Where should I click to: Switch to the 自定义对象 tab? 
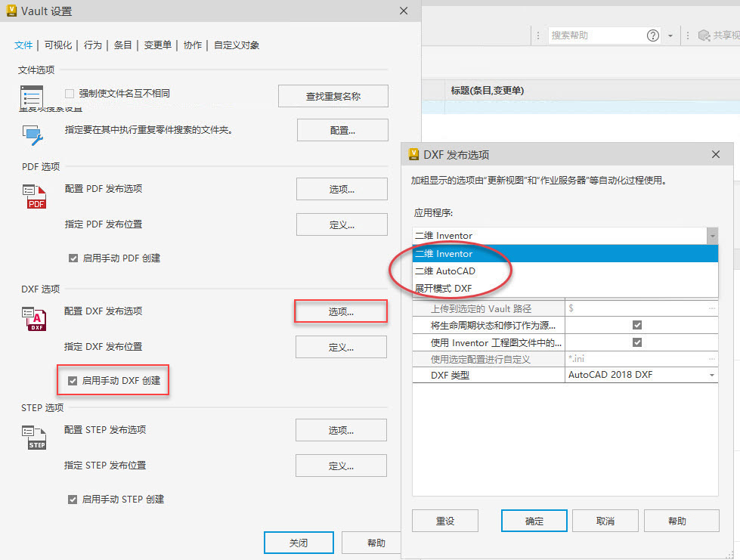tap(237, 45)
